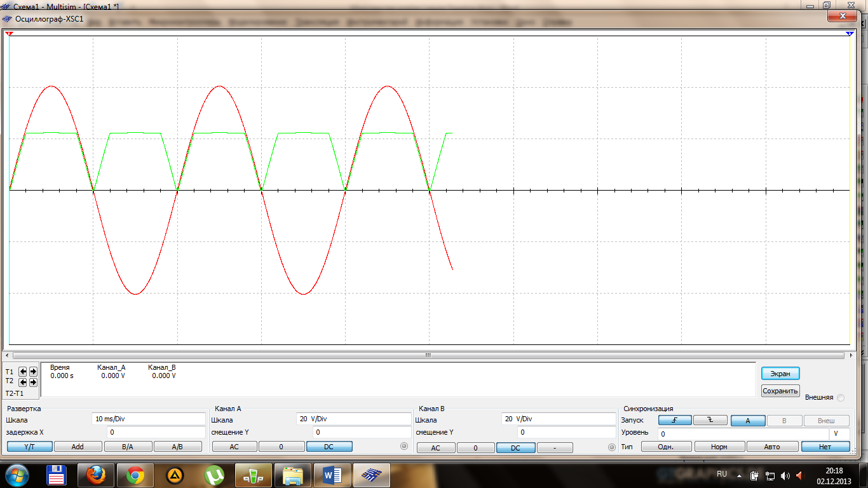The width and height of the screenshot is (868, 488).
Task: Toggle Канал A connection indicator radio
Action: (x=403, y=447)
